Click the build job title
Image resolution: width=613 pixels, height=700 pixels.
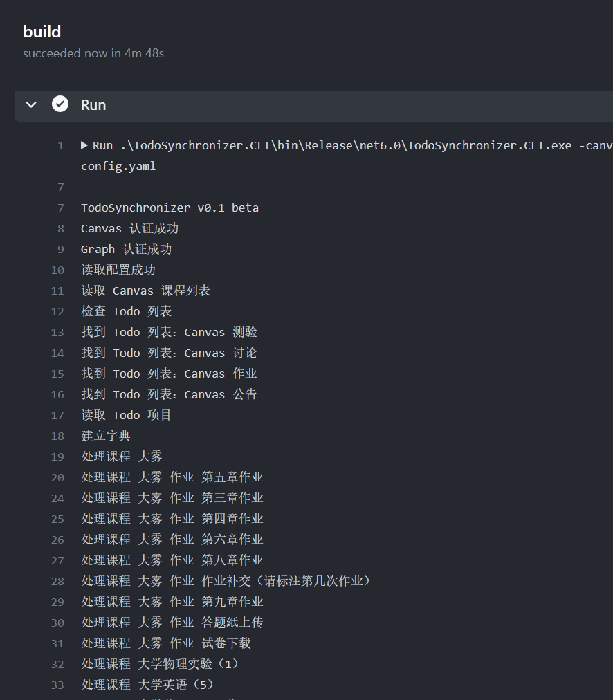[x=42, y=32]
